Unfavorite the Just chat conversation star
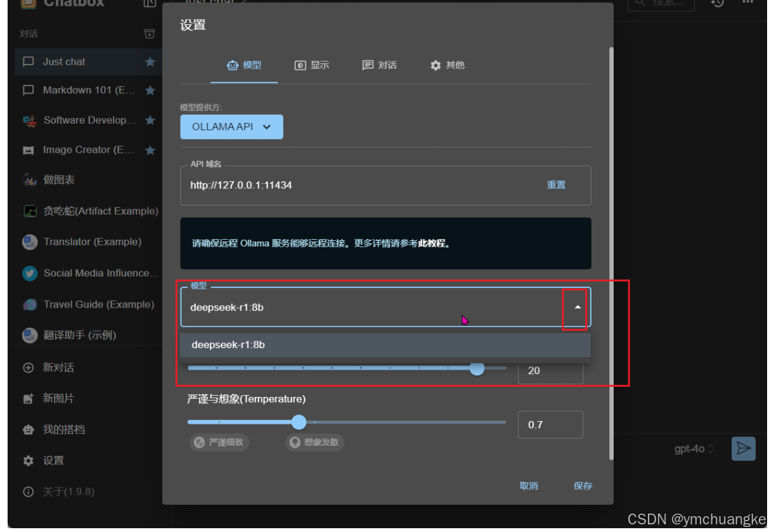Screen dimensions: 769x532 (150, 62)
